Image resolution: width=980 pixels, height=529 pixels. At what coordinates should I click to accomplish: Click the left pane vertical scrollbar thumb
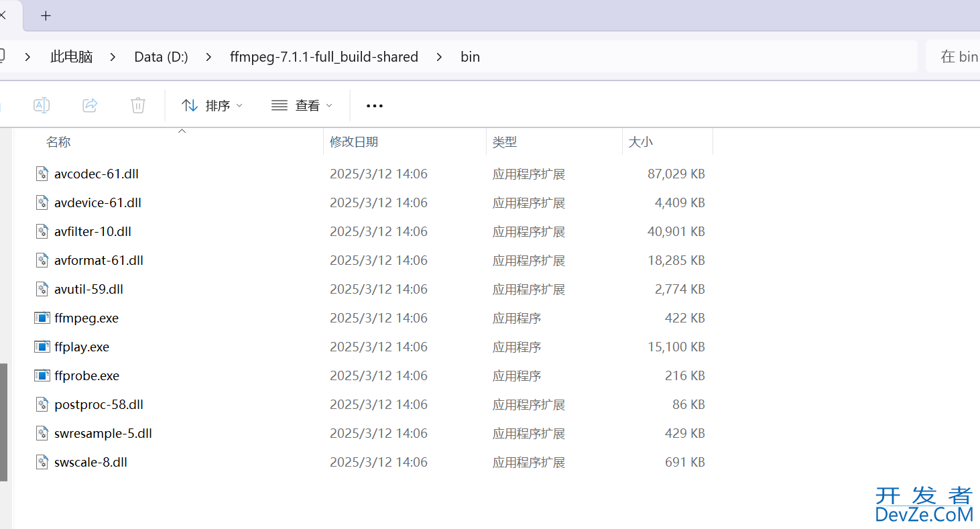pos(3,422)
